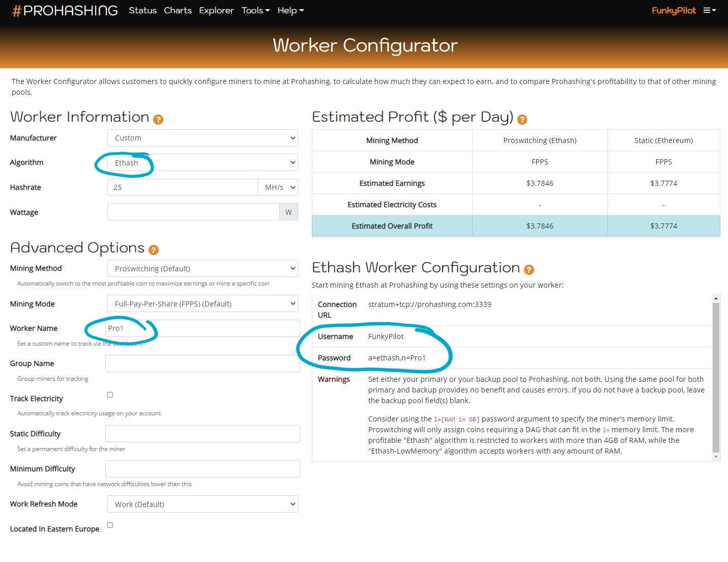Open the Algorithm dropdown showing Ethash
This screenshot has height=562, width=728.
point(202,162)
